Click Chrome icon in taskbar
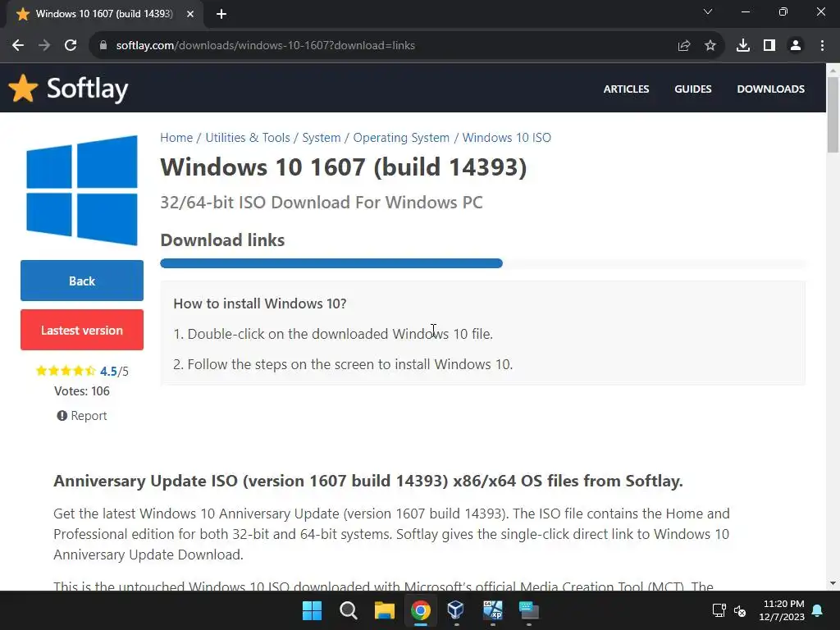Screen dimensions: 840x630 coord(421,610)
